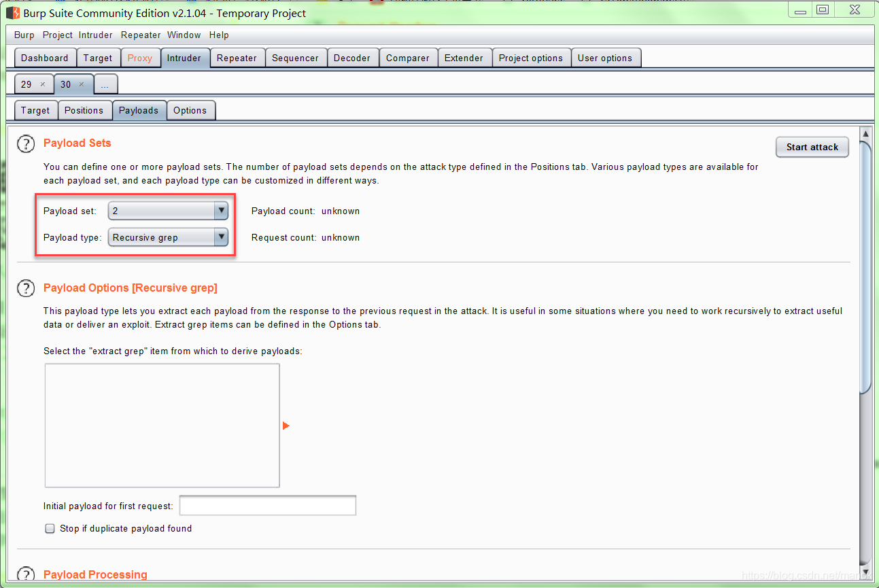Switch to the Positions sub-tab
Image resolution: width=879 pixels, height=588 pixels.
tap(84, 110)
